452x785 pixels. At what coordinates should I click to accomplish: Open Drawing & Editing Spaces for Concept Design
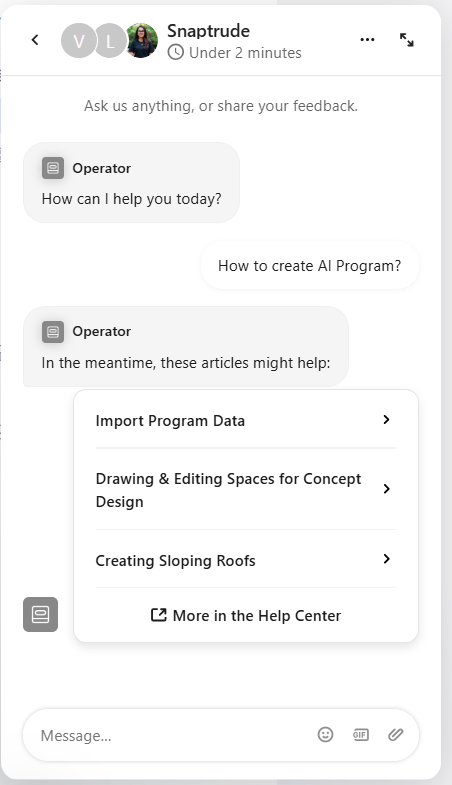click(x=245, y=490)
